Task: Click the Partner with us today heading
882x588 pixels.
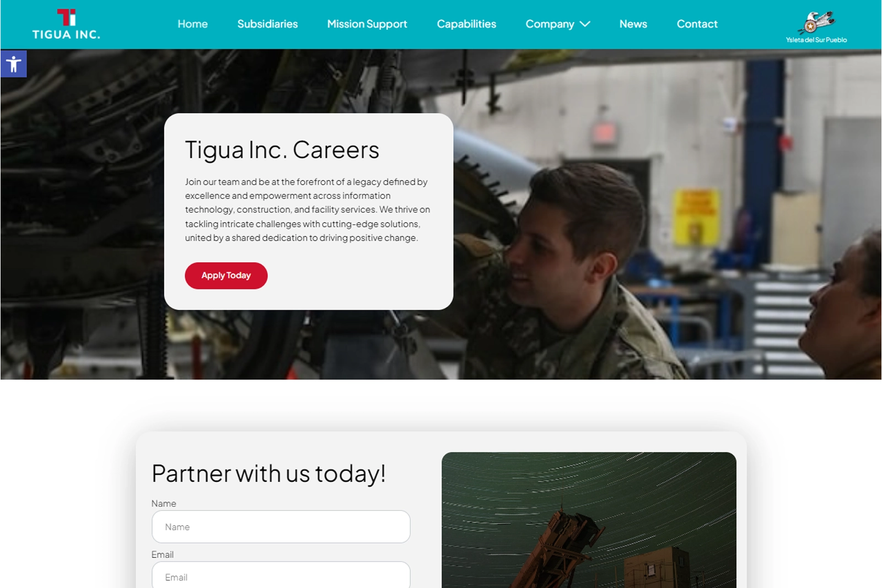Action: pos(268,473)
